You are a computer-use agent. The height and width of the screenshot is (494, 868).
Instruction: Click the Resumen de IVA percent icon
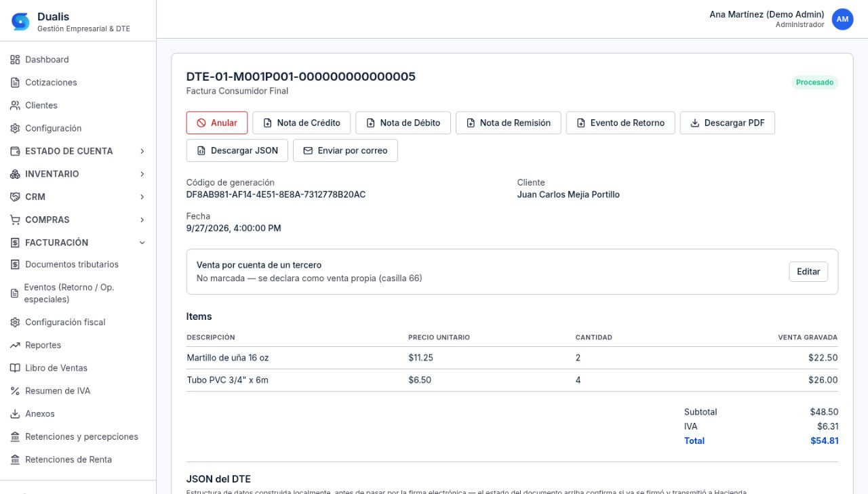(15, 391)
